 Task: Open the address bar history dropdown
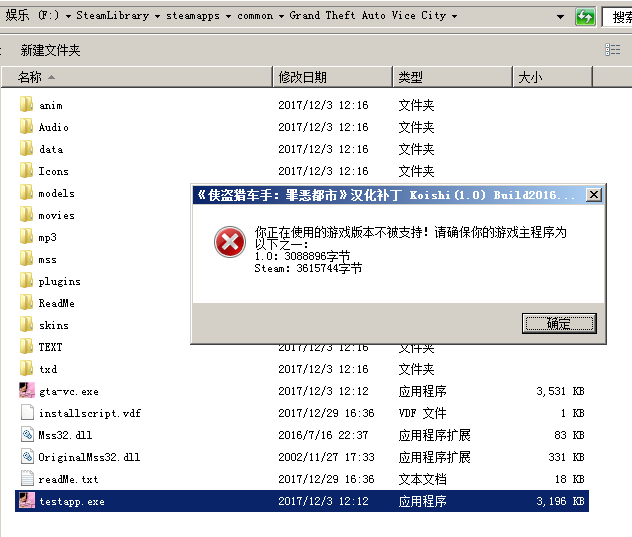[560, 17]
